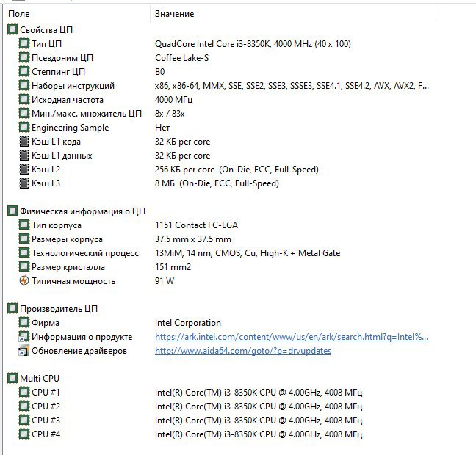Select the Engineering Sample field label
The height and width of the screenshot is (455, 476).
70,128
